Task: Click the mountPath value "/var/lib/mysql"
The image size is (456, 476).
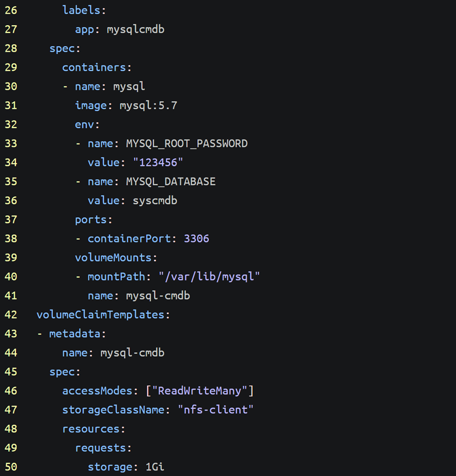Action: click(x=209, y=276)
